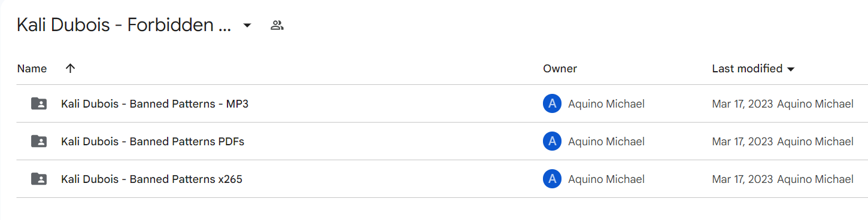868x220 pixels.
Task: Click Aquino Michael avatar in MP3 row
Action: (552, 103)
